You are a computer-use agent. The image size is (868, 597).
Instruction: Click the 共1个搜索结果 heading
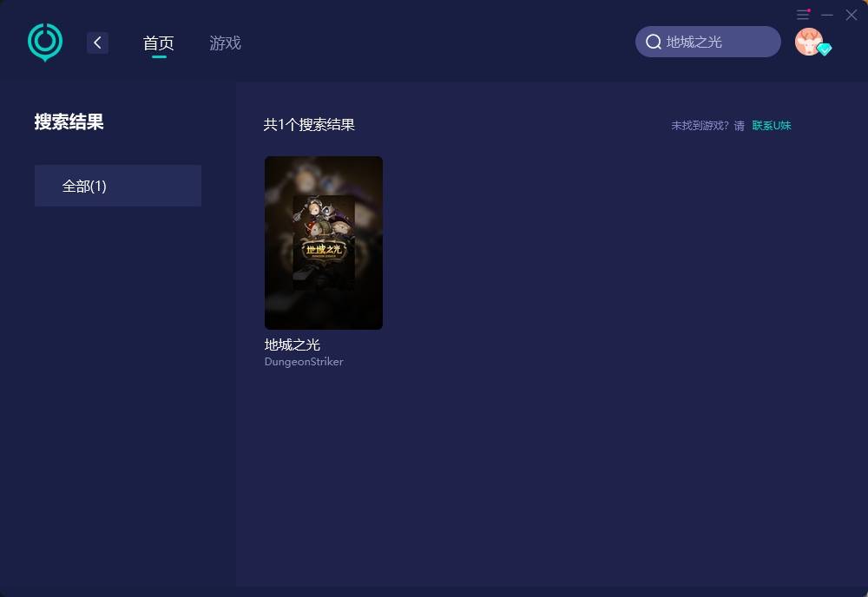click(x=309, y=124)
